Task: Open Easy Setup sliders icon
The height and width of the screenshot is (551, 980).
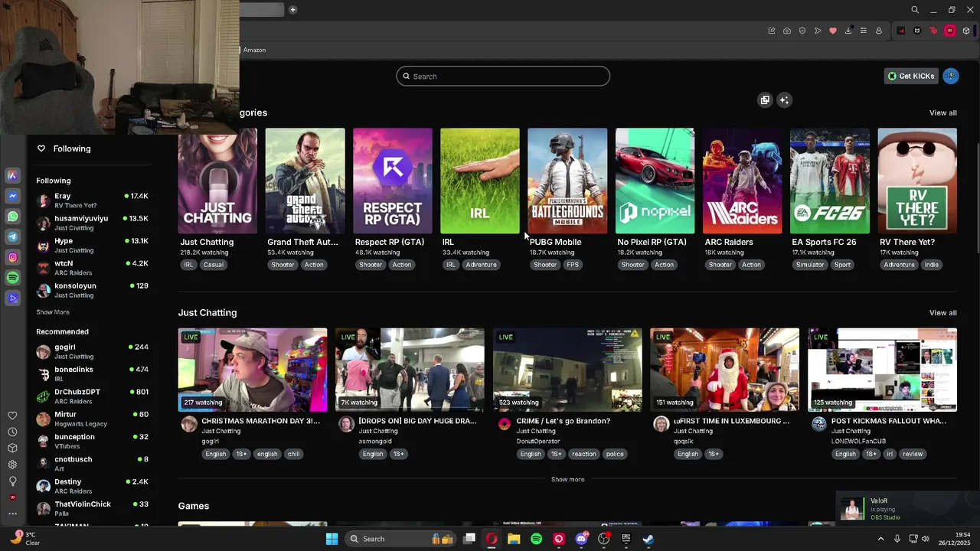Action: point(864,31)
